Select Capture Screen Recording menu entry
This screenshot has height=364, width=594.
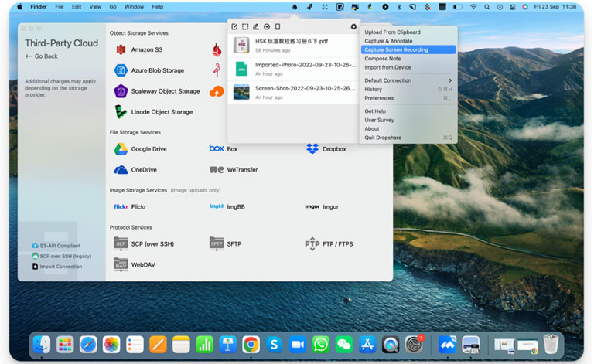click(x=408, y=49)
